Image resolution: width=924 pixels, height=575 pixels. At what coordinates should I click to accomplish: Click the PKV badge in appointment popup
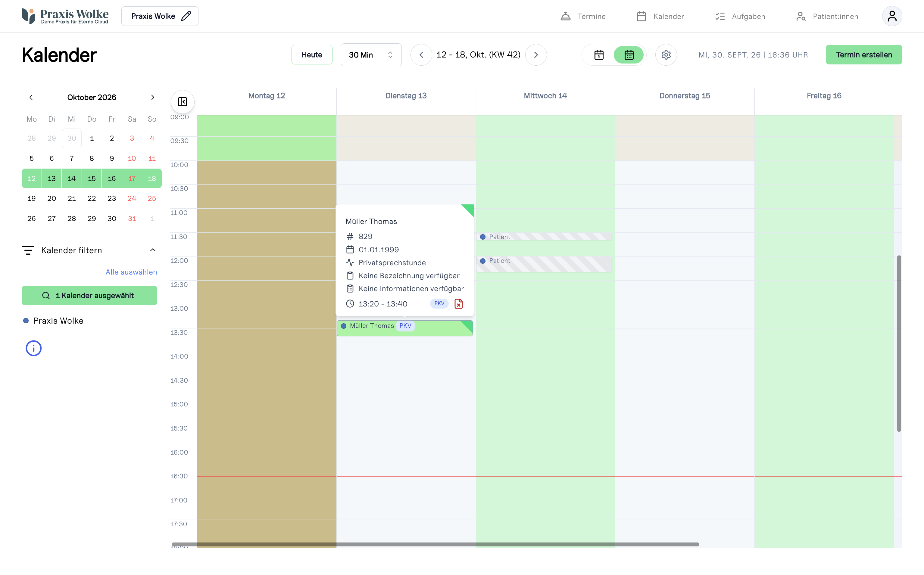pyautogui.click(x=439, y=303)
